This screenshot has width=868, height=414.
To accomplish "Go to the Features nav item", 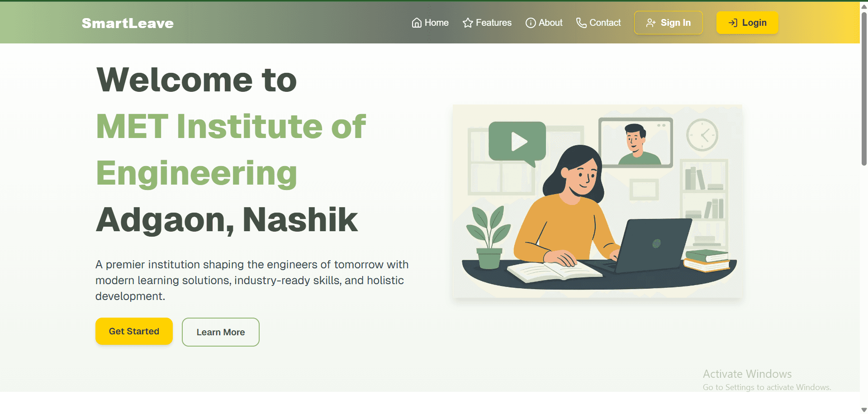I will [487, 23].
